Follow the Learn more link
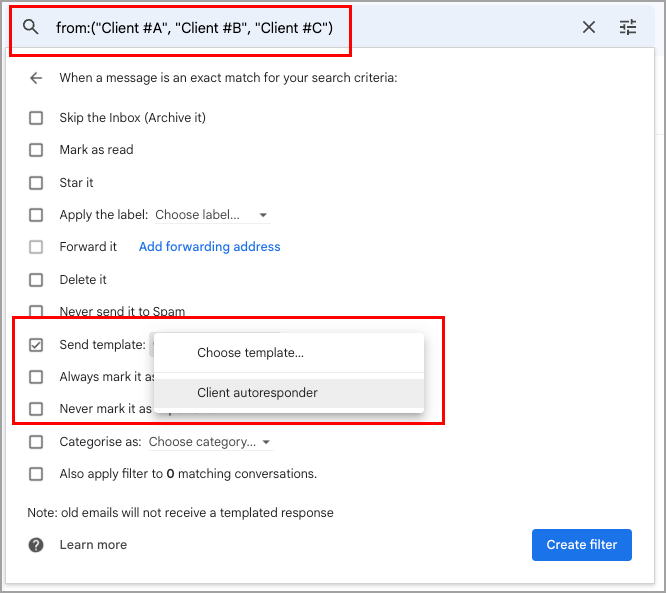 93,545
